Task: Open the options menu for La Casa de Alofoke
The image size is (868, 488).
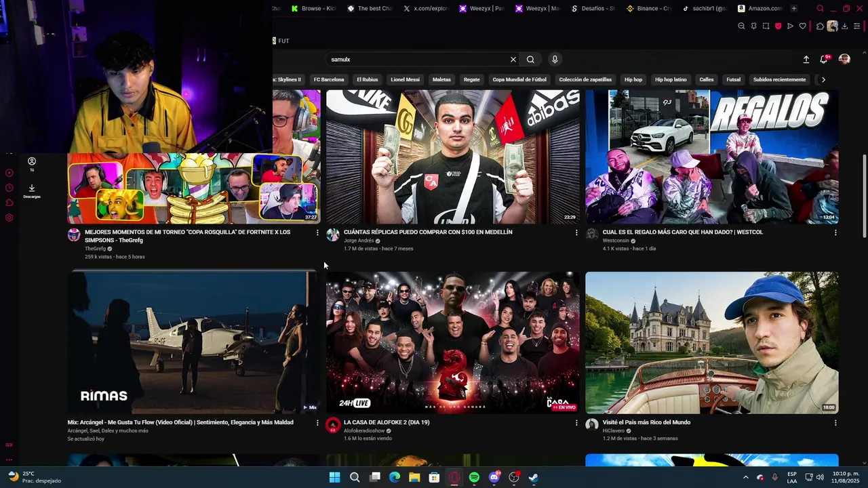Action: point(577,423)
